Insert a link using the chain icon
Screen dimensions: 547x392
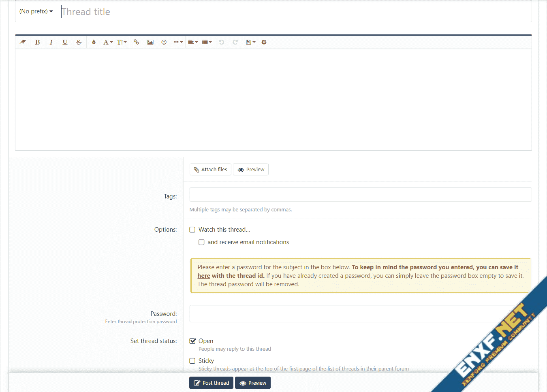(x=137, y=42)
